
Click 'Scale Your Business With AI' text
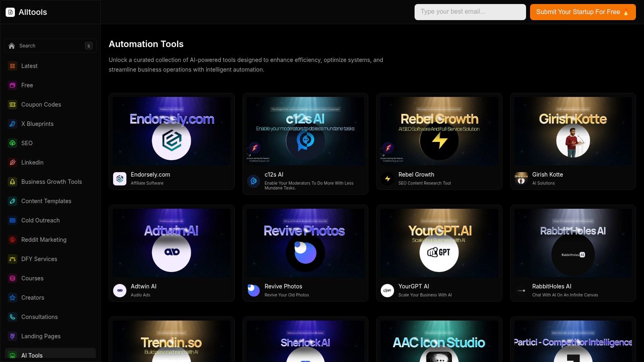(x=425, y=295)
